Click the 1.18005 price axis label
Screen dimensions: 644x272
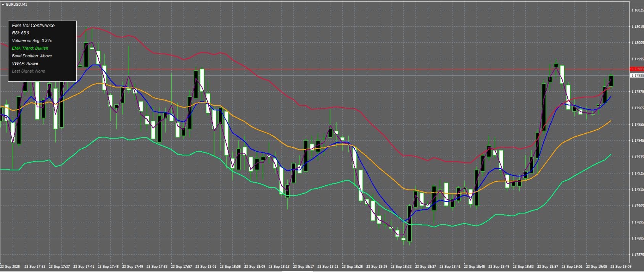click(638, 43)
